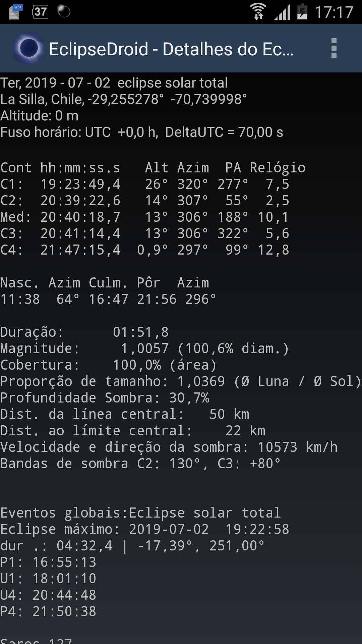Tap 'Velocidade e direção da sombra' line

point(169,447)
